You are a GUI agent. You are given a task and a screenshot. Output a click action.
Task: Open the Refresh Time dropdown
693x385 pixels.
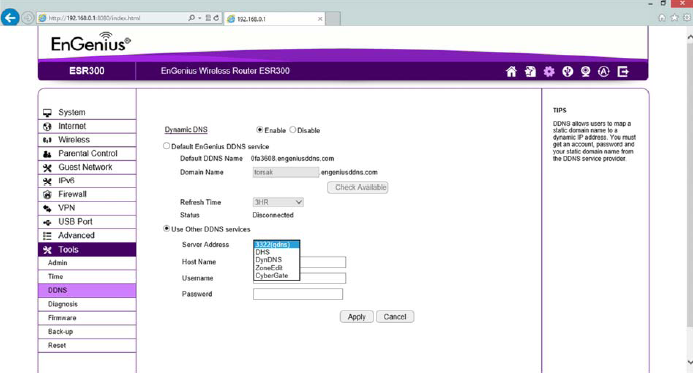point(278,202)
